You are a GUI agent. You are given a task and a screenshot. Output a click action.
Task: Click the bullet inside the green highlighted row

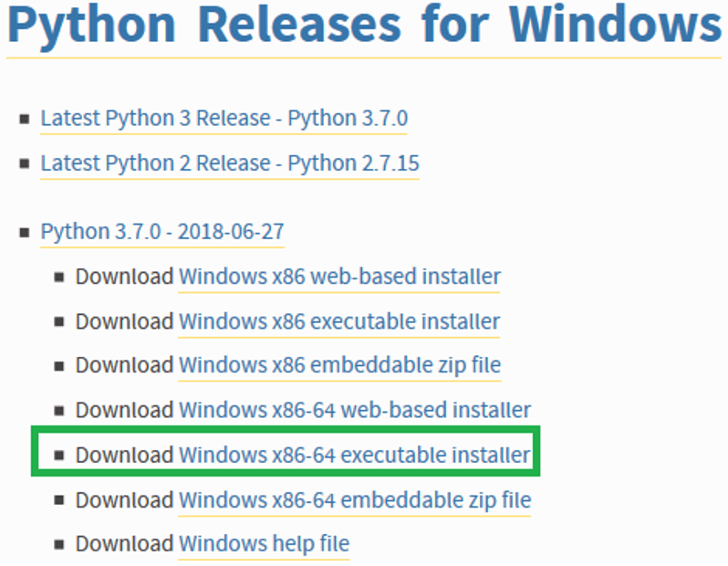pos(59,456)
